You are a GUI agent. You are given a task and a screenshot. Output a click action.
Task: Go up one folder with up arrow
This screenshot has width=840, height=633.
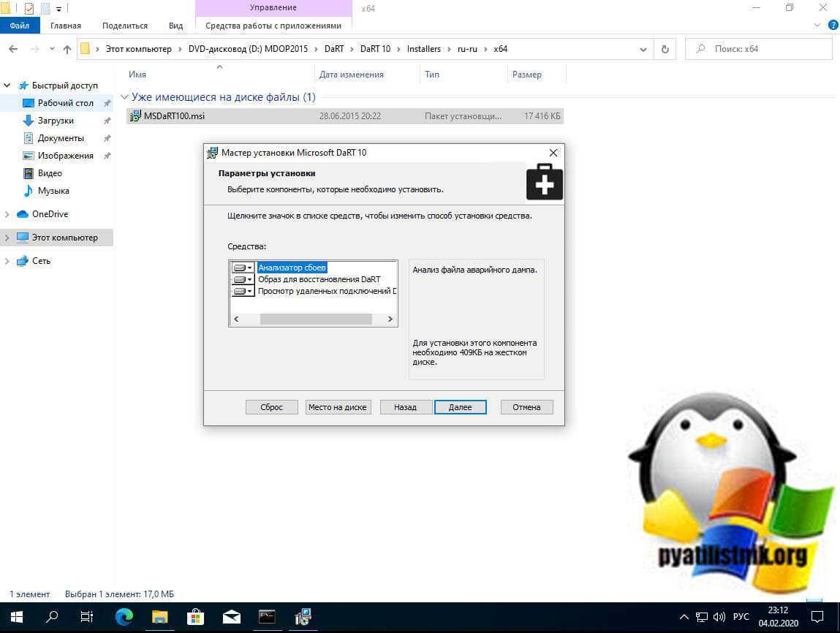click(x=67, y=50)
